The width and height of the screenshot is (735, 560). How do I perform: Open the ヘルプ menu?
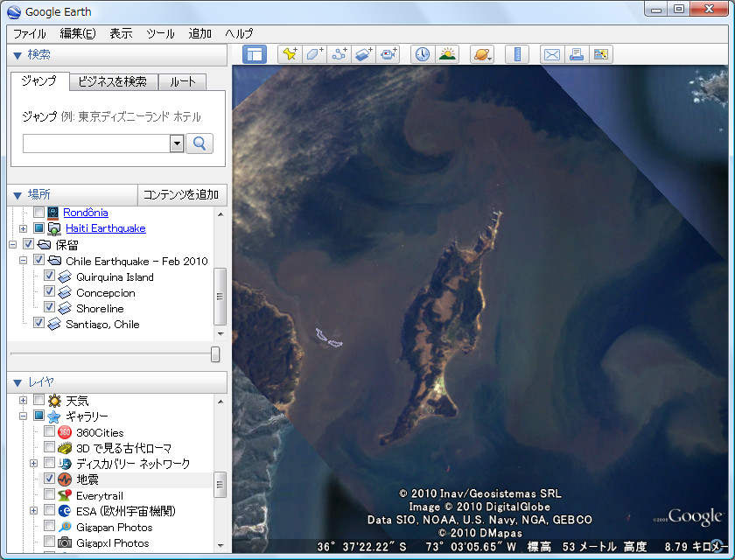point(239,34)
